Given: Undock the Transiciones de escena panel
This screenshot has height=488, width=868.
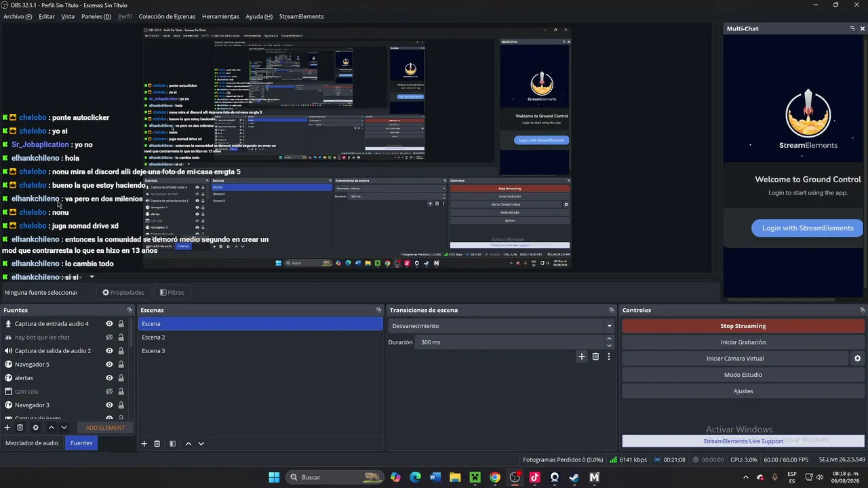Looking at the screenshot, I should click(x=611, y=310).
